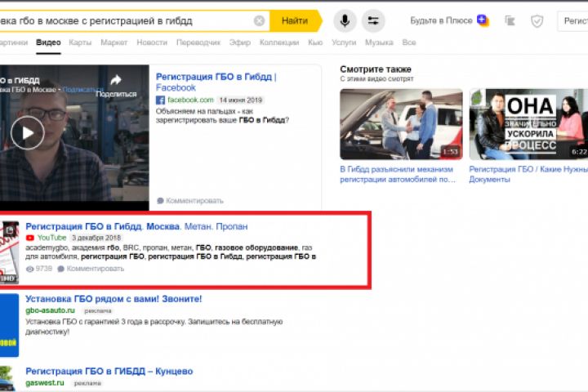Open Регистрация ГБО / Какие Нужны Документы link
This screenshot has height=392, width=588.
click(x=528, y=175)
